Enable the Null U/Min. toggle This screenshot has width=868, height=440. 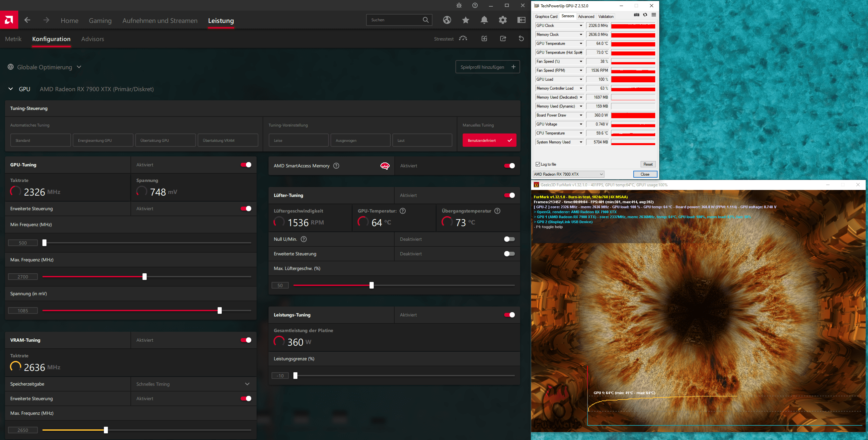pos(509,239)
